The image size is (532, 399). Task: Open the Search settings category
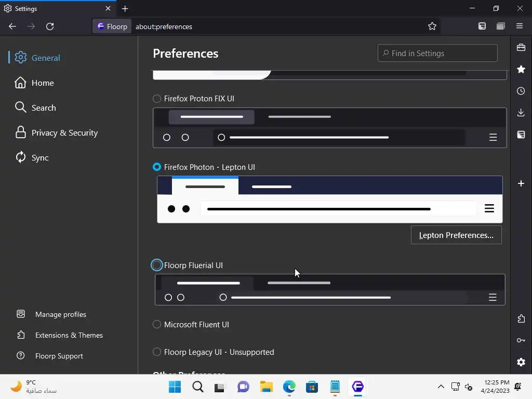(x=35, y=108)
